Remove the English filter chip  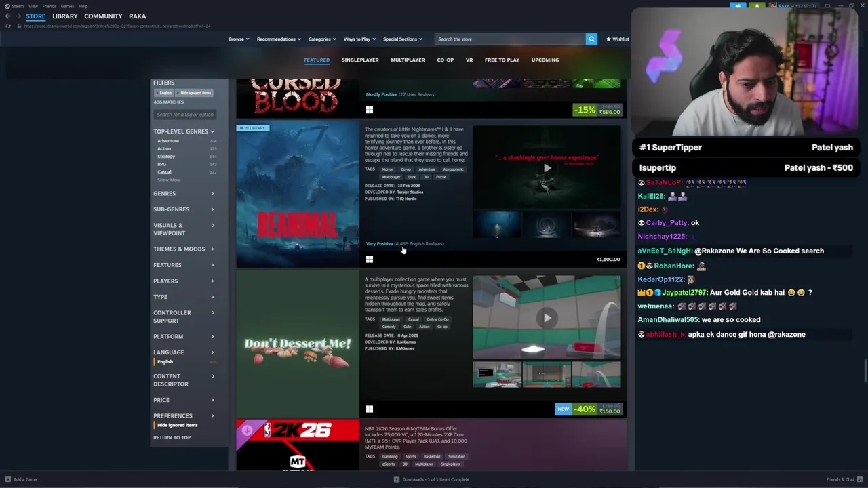[x=163, y=93]
